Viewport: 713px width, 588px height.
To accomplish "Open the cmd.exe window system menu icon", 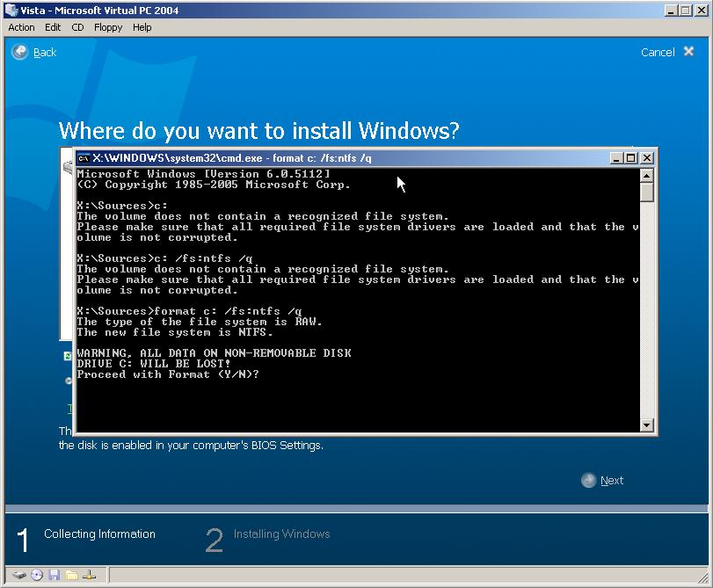I will pos(84,158).
